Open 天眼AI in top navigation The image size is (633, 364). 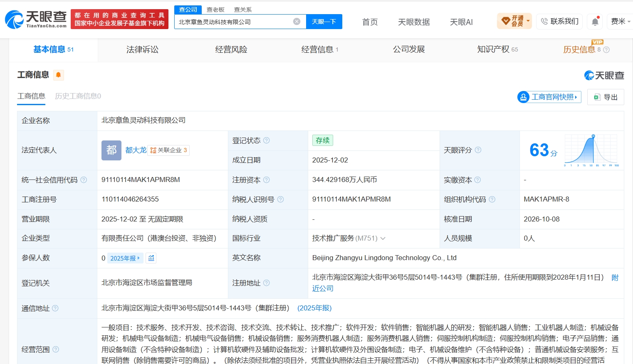pyautogui.click(x=461, y=22)
